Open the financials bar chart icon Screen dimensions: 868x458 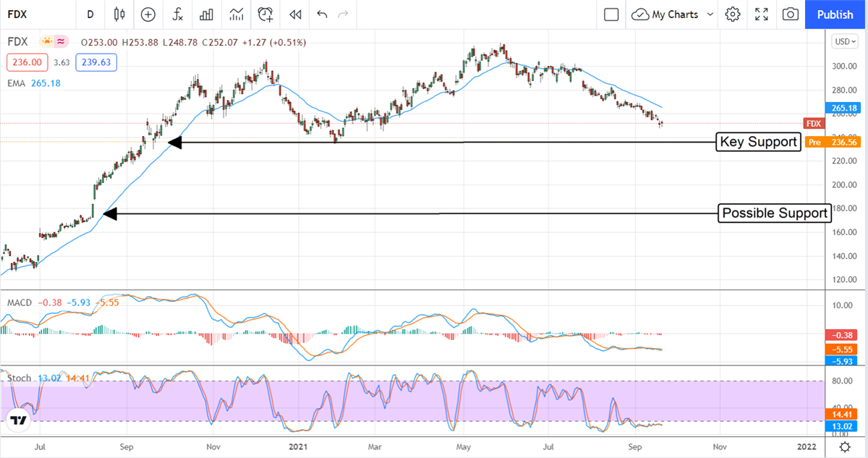tap(206, 14)
